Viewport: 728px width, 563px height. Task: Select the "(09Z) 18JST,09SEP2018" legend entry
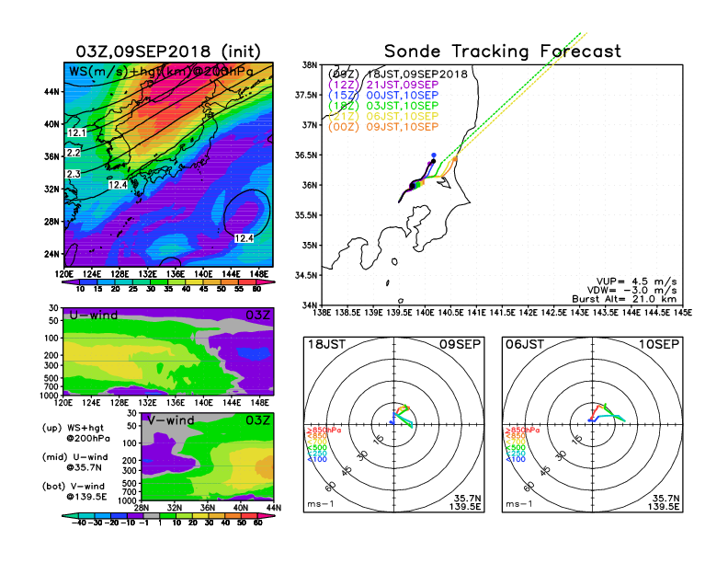[x=397, y=74]
